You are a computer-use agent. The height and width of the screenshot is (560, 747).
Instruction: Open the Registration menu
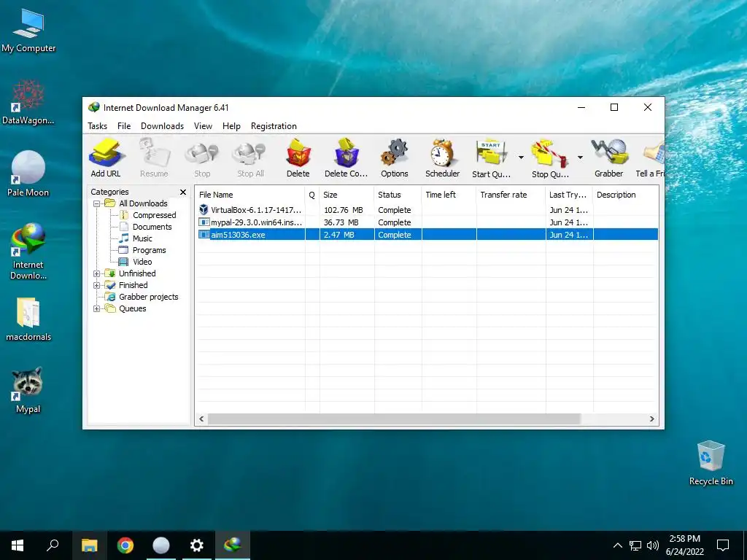click(x=274, y=126)
